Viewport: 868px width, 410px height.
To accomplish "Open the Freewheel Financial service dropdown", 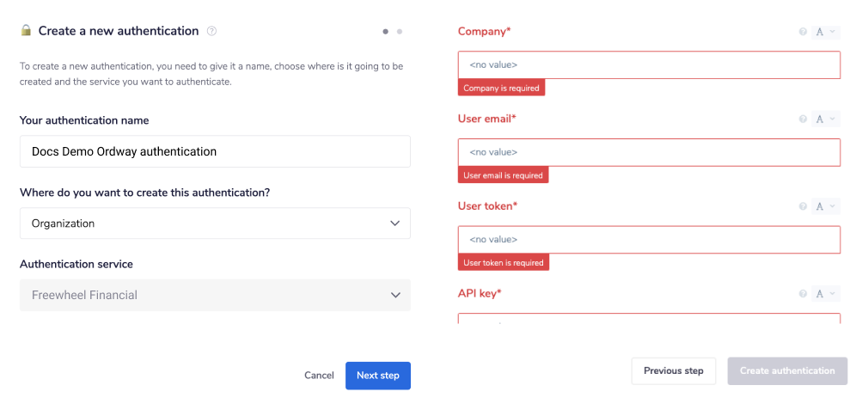I will coord(215,295).
